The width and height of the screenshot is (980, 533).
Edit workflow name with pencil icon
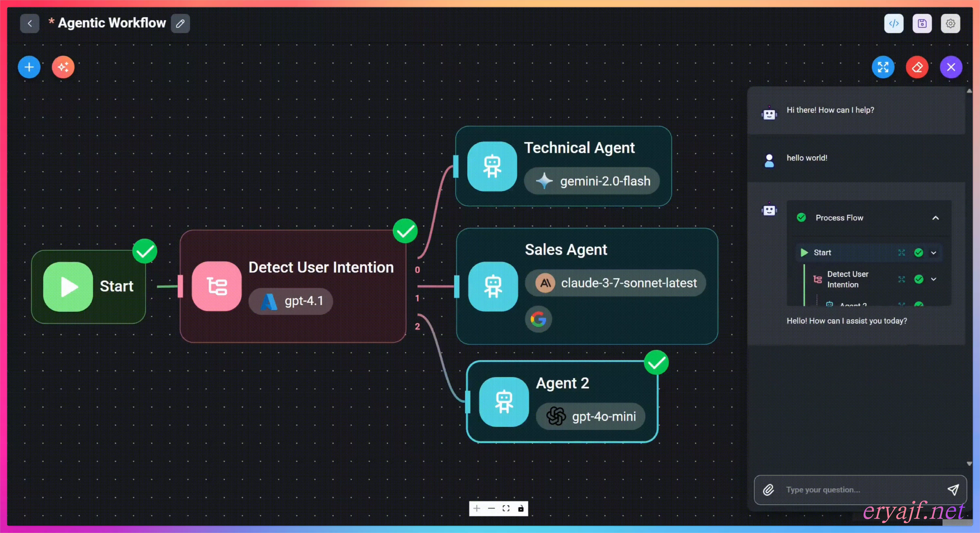click(x=180, y=24)
